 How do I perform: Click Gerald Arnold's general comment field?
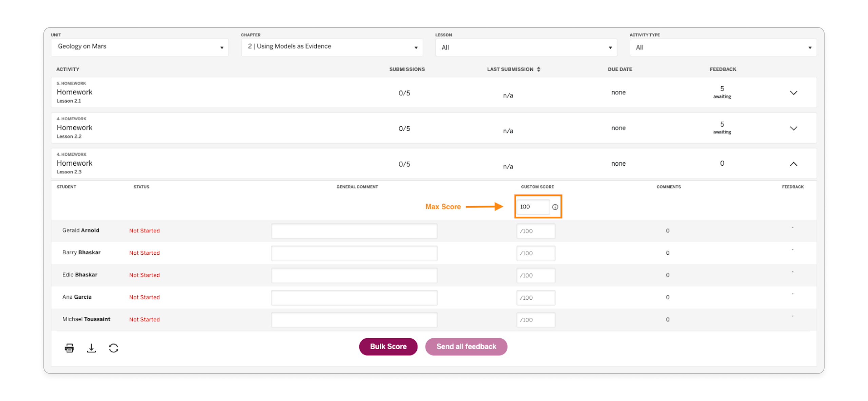pyautogui.click(x=354, y=231)
